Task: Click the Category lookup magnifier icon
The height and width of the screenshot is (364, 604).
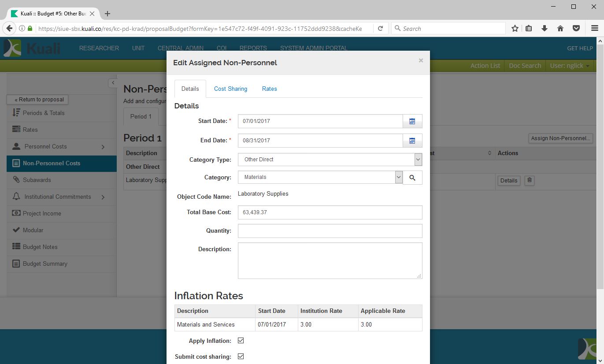Action: click(412, 178)
